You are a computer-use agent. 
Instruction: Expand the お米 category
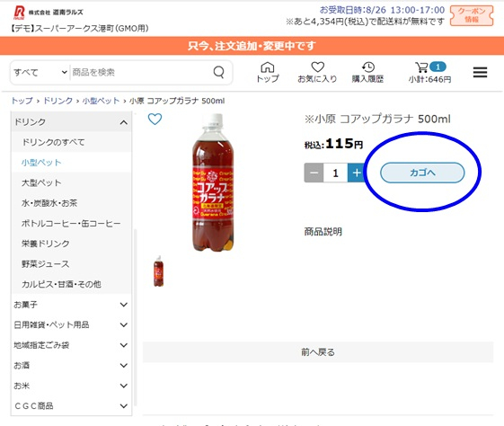point(71,386)
